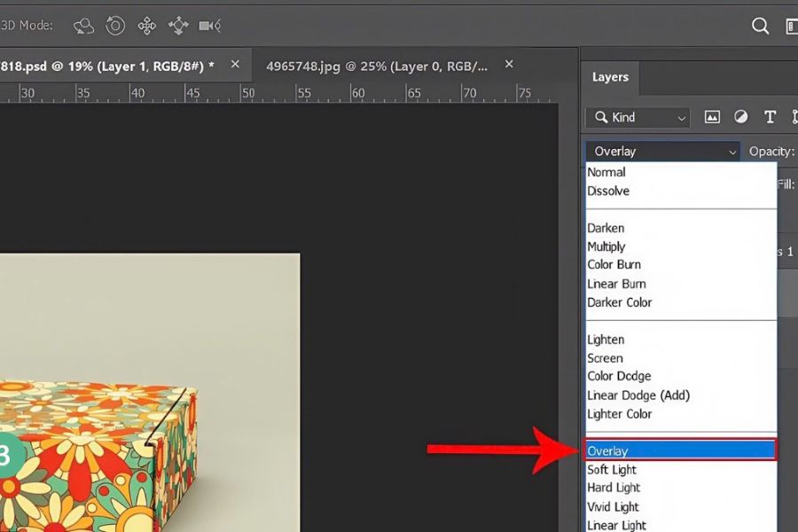This screenshot has width=798, height=532.
Task: Close the 818.psd document tab
Action: pos(235,65)
